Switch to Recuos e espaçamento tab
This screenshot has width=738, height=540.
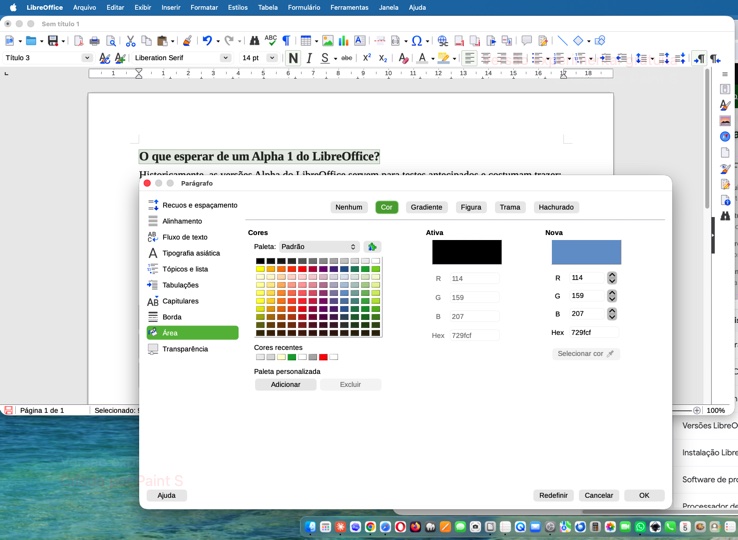coord(193,205)
